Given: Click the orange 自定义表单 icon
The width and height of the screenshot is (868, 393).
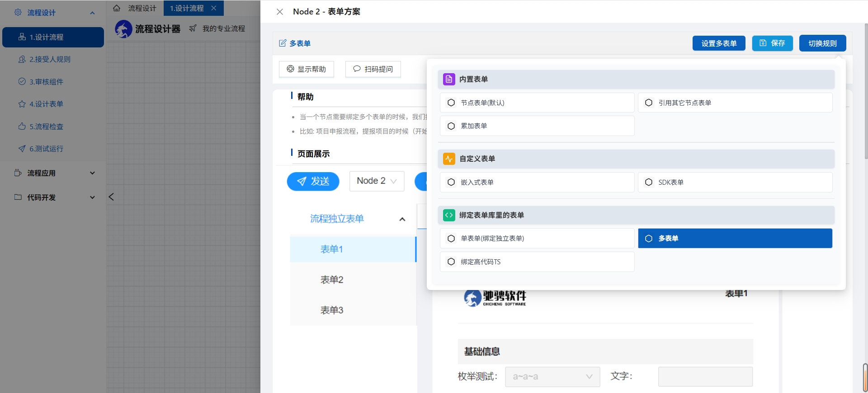Looking at the screenshot, I should 448,159.
